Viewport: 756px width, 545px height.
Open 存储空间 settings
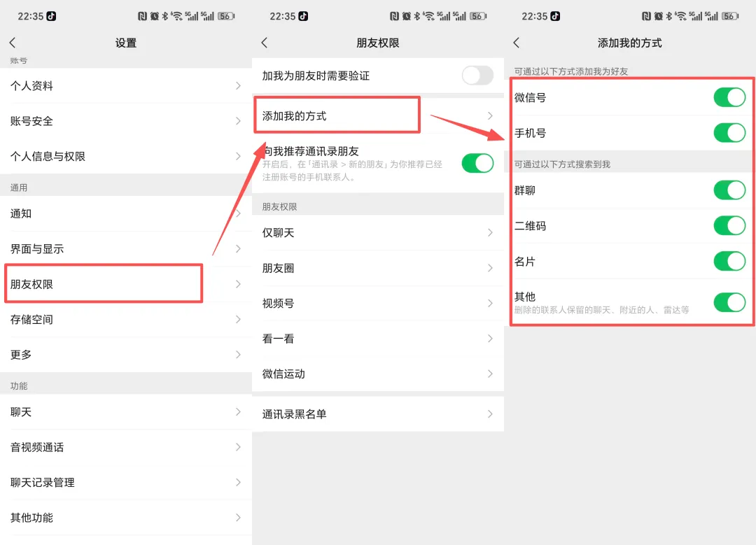[126, 319]
